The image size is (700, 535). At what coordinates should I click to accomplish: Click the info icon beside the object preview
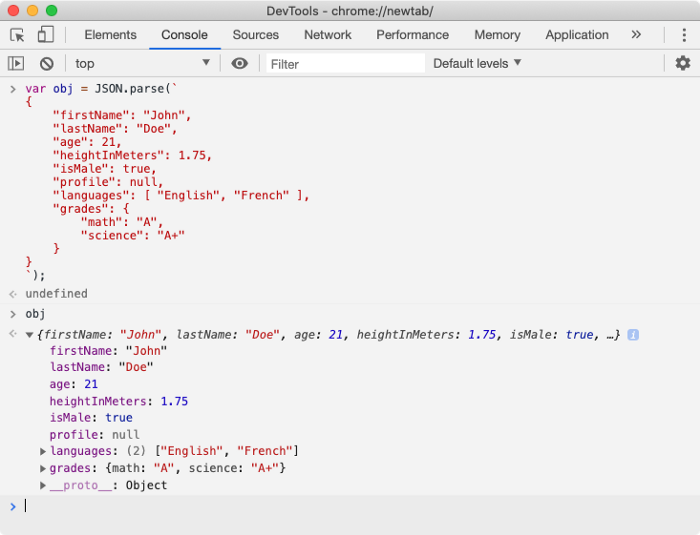tap(633, 335)
